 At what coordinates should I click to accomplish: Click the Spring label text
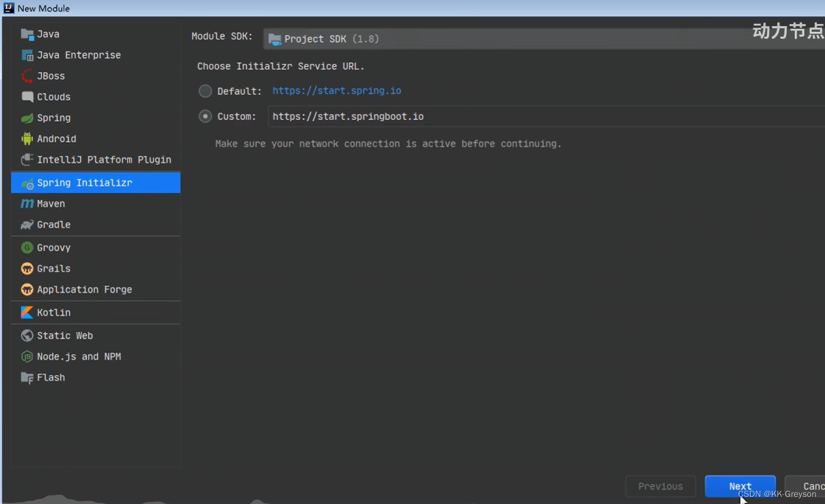[54, 118]
